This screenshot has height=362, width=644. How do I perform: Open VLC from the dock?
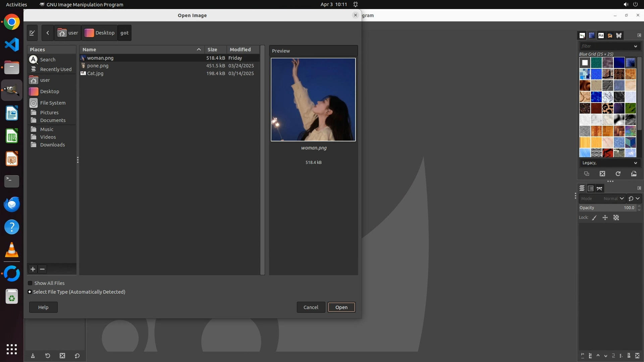point(12,250)
